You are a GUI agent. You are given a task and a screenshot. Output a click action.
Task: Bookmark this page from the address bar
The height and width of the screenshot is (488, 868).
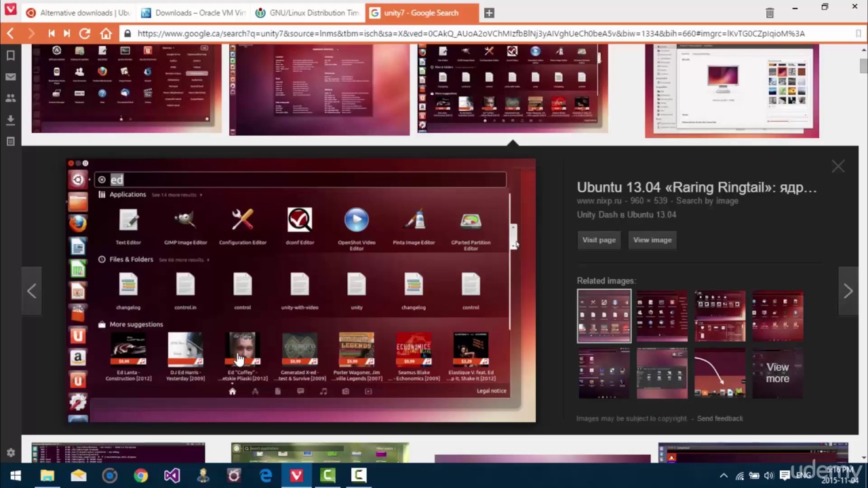pyautogui.click(x=859, y=33)
